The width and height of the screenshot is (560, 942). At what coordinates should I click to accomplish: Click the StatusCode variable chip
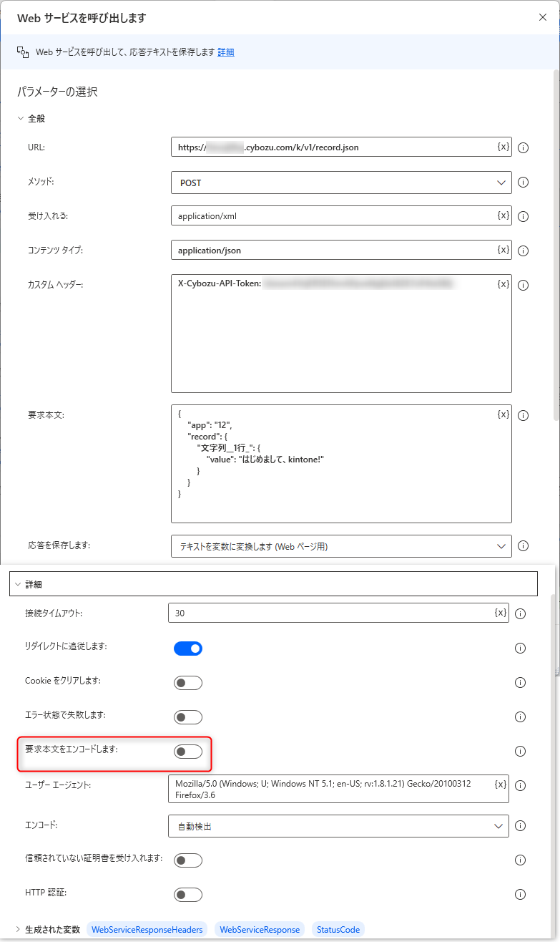click(338, 929)
